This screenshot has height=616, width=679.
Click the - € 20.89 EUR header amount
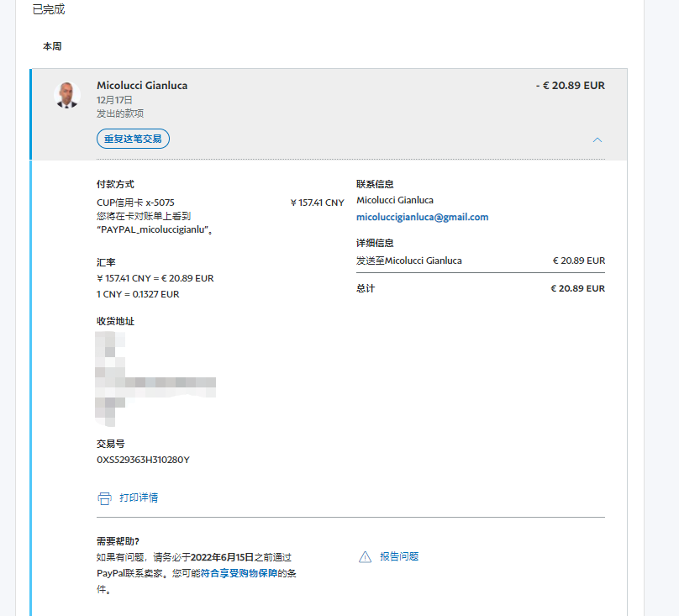[570, 86]
